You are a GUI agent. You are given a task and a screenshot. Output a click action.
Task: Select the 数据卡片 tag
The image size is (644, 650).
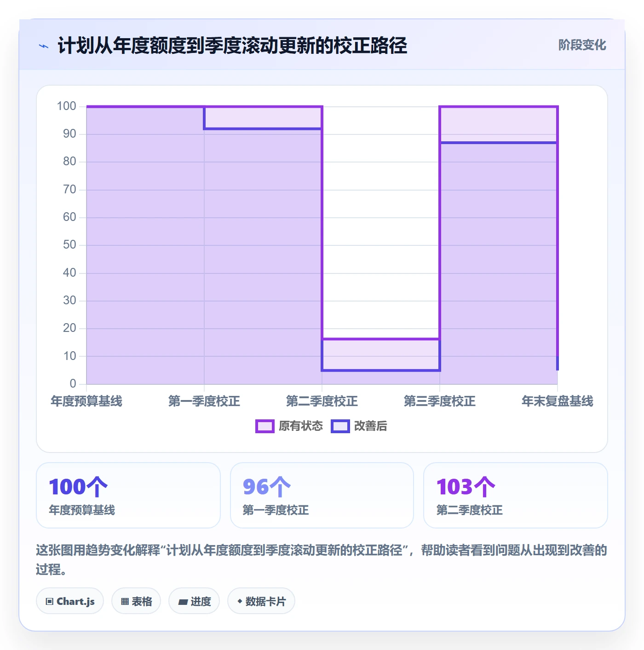point(261,601)
